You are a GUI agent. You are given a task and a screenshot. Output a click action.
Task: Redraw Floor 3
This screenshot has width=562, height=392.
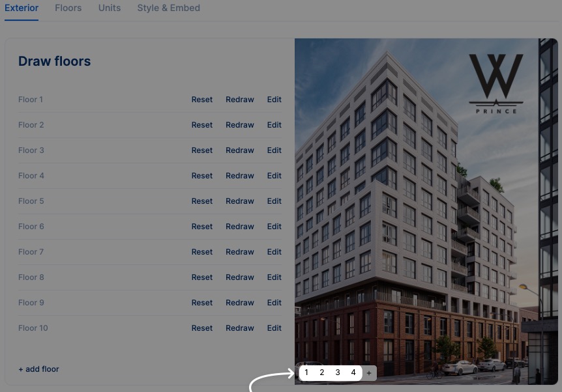[x=240, y=150]
